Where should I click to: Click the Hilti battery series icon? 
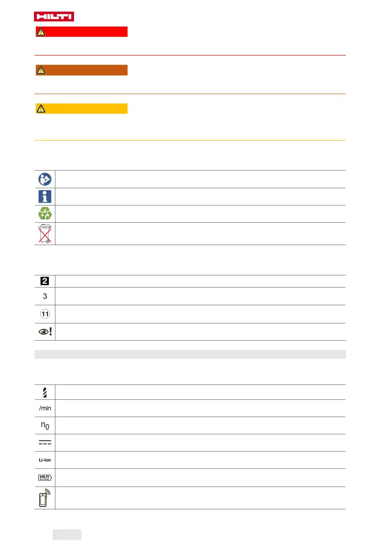coord(45,478)
